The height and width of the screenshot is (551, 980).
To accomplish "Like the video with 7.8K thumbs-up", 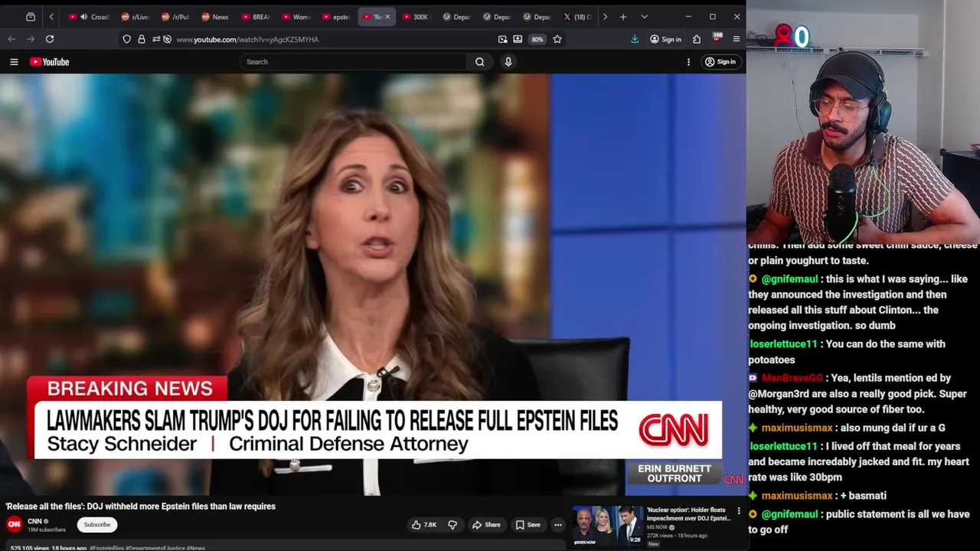I will tap(423, 525).
